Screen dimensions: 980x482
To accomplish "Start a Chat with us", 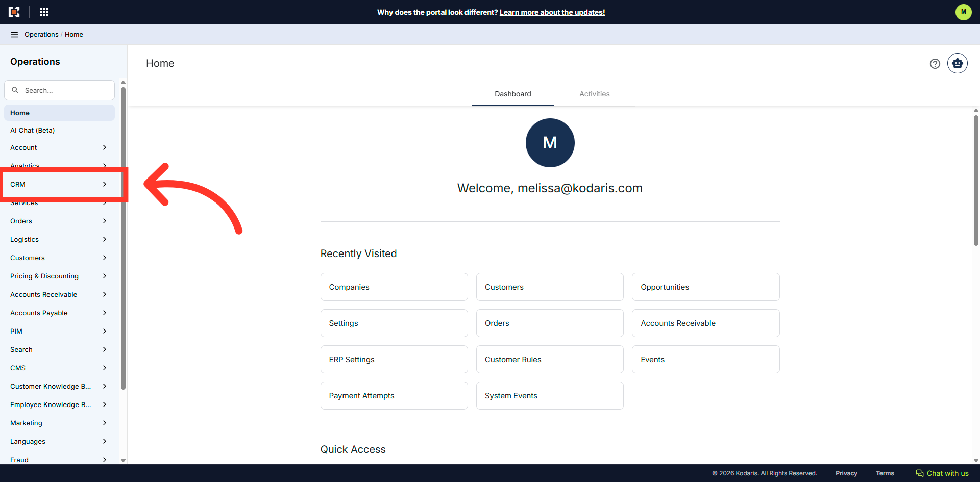I will (x=942, y=473).
